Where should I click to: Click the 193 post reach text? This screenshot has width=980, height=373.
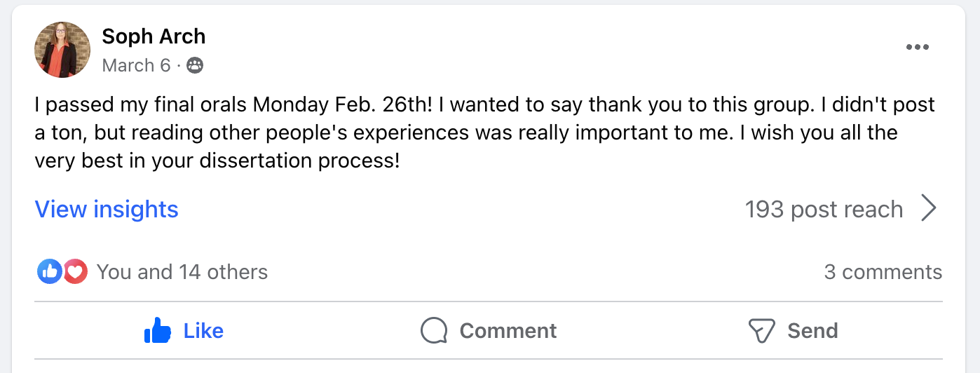point(824,209)
